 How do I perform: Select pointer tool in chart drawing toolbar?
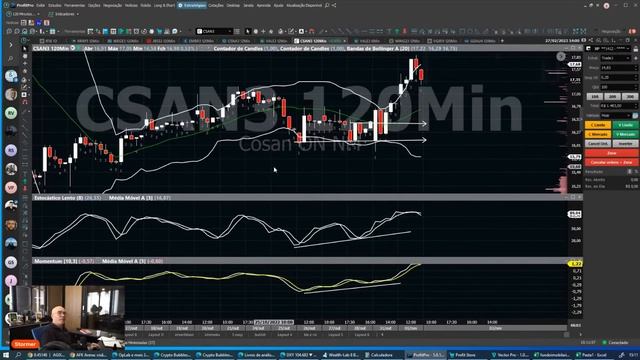(25, 49)
